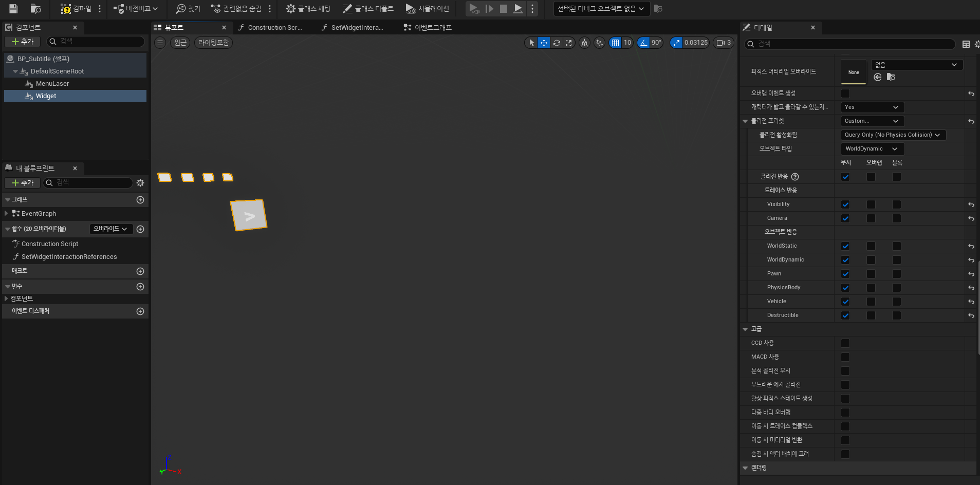Select the 디테일 details tab
This screenshot has height=485, width=980.
pyautogui.click(x=763, y=27)
